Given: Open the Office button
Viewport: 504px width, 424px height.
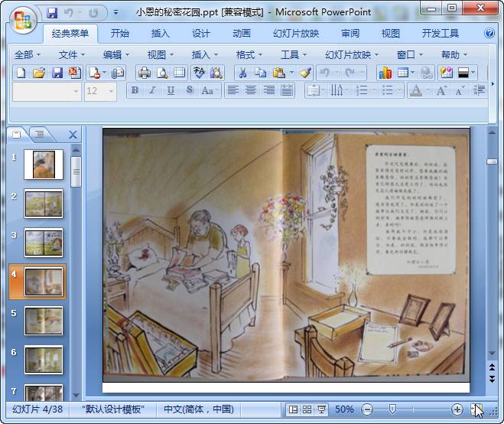Looking at the screenshot, I should click(23, 20).
